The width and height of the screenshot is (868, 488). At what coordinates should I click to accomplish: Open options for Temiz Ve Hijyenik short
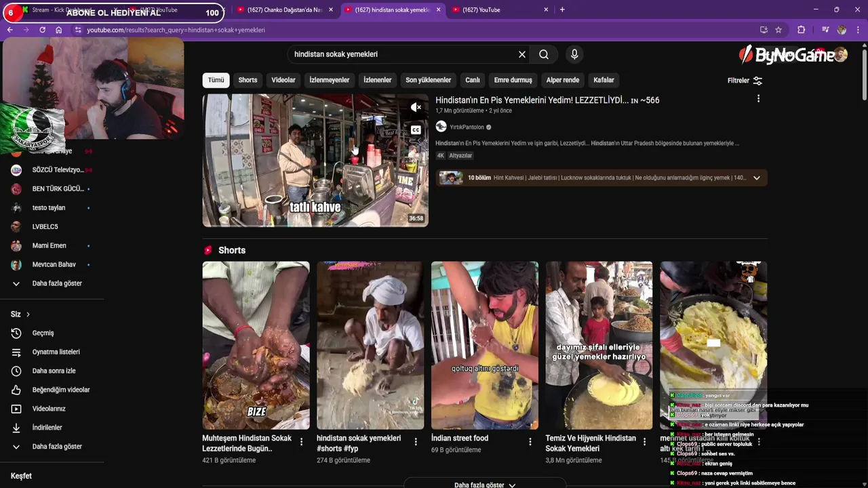coord(645,441)
